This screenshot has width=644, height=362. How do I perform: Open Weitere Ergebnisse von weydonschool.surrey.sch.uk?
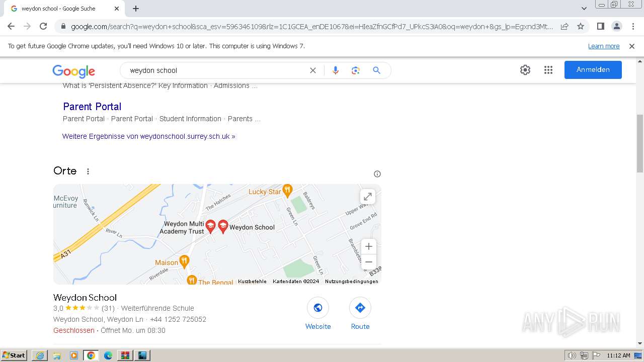[148, 136]
